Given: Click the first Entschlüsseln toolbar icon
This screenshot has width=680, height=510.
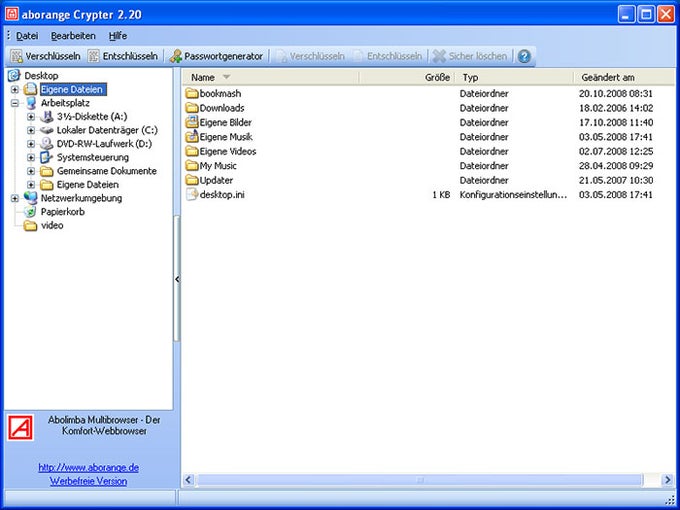Looking at the screenshot, I should tap(93, 56).
